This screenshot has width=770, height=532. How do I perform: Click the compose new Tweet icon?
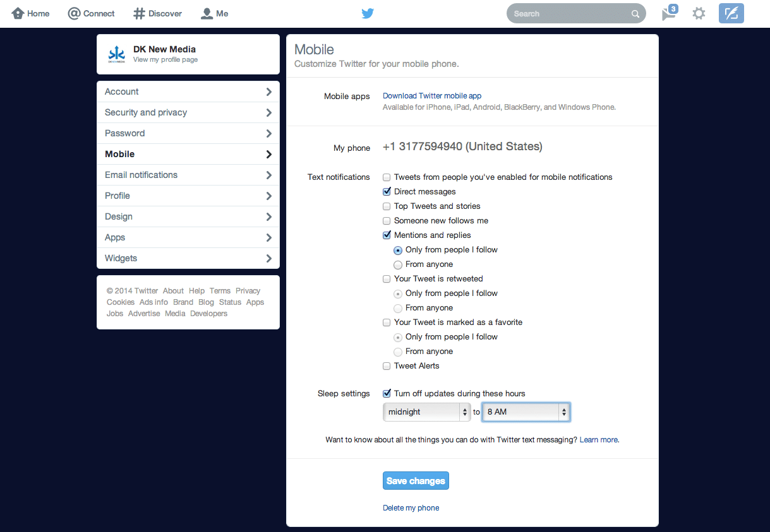pos(731,13)
